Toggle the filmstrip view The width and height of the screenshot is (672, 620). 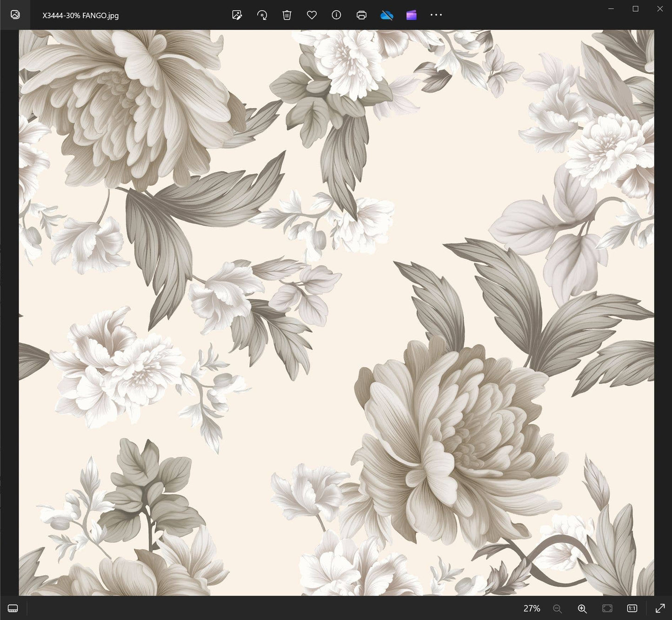click(x=13, y=608)
